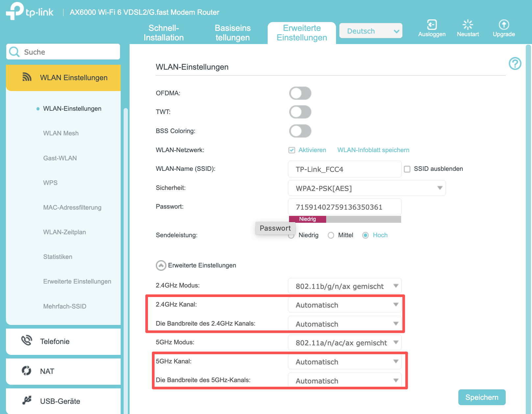Open Gast-WLAN sidebar item

(60, 158)
